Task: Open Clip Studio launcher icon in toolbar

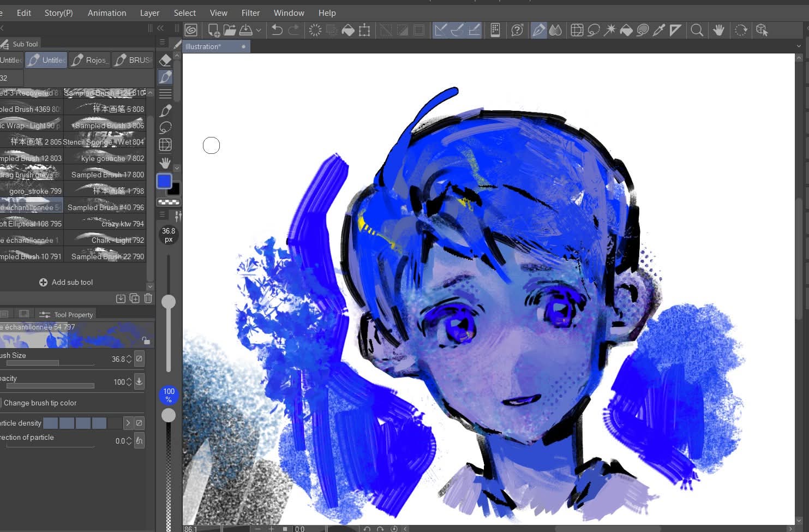Action: click(191, 30)
